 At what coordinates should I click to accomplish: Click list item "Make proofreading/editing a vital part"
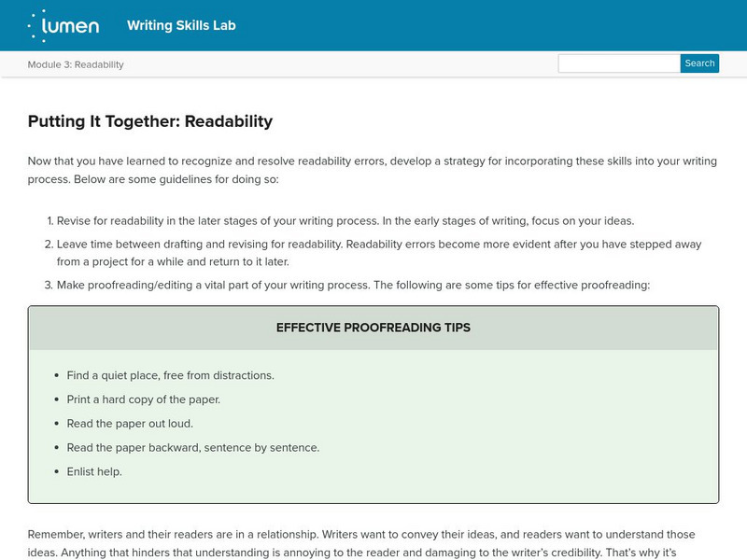[352, 285]
